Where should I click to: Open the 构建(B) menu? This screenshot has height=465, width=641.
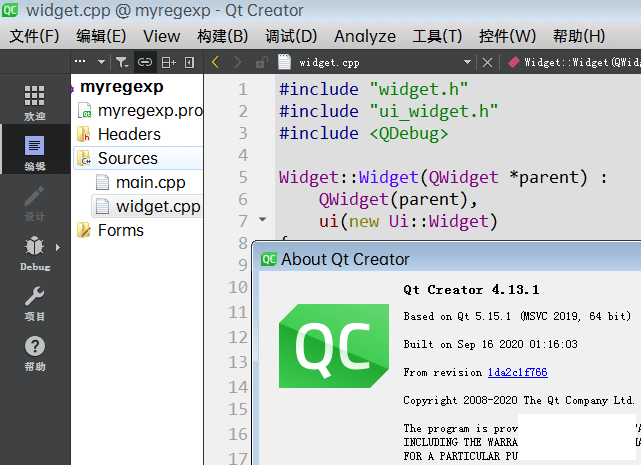click(222, 36)
